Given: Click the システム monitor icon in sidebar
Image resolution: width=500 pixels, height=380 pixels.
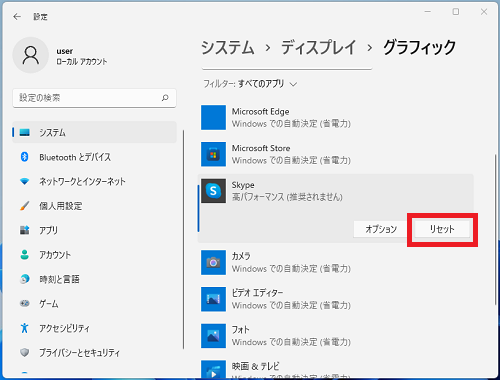Looking at the screenshot, I should coord(25,132).
